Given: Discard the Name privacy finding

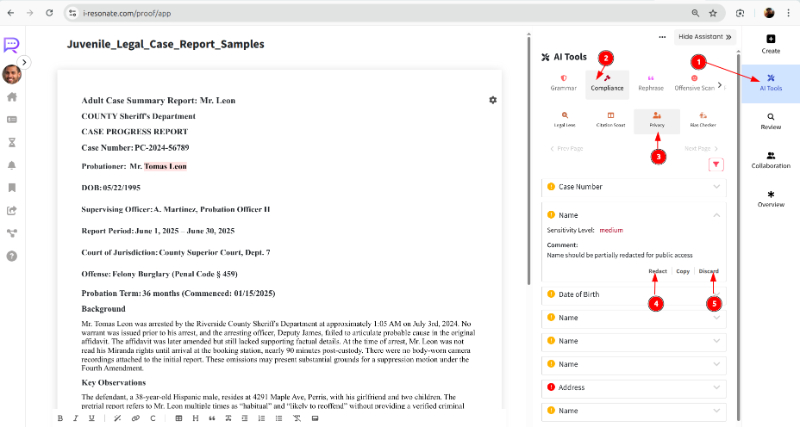Looking at the screenshot, I should pos(708,271).
